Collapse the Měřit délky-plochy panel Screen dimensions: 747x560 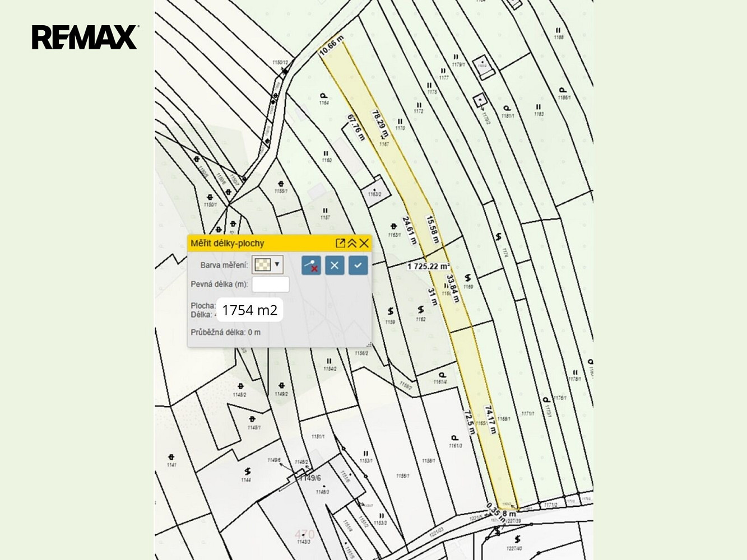[352, 243]
